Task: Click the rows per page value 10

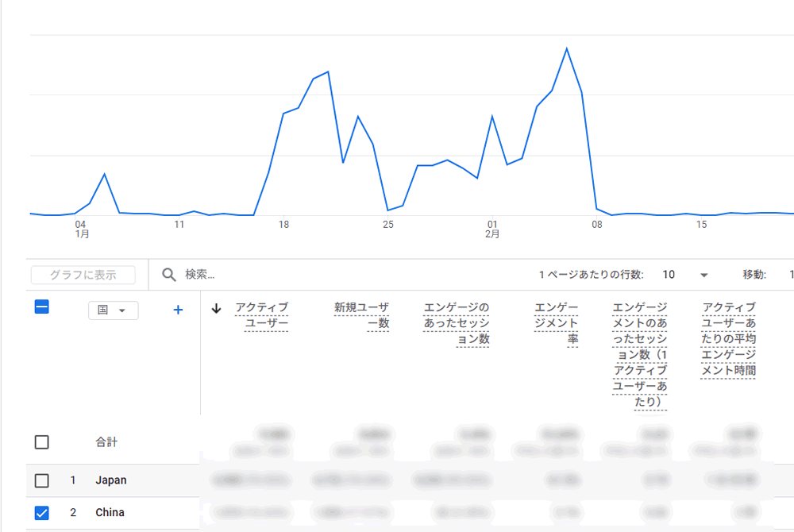Action: click(669, 275)
